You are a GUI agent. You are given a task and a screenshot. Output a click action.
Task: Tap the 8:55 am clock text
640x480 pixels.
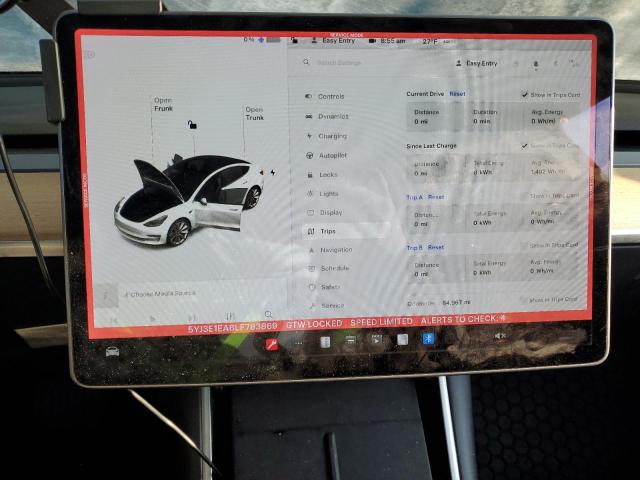coord(393,41)
